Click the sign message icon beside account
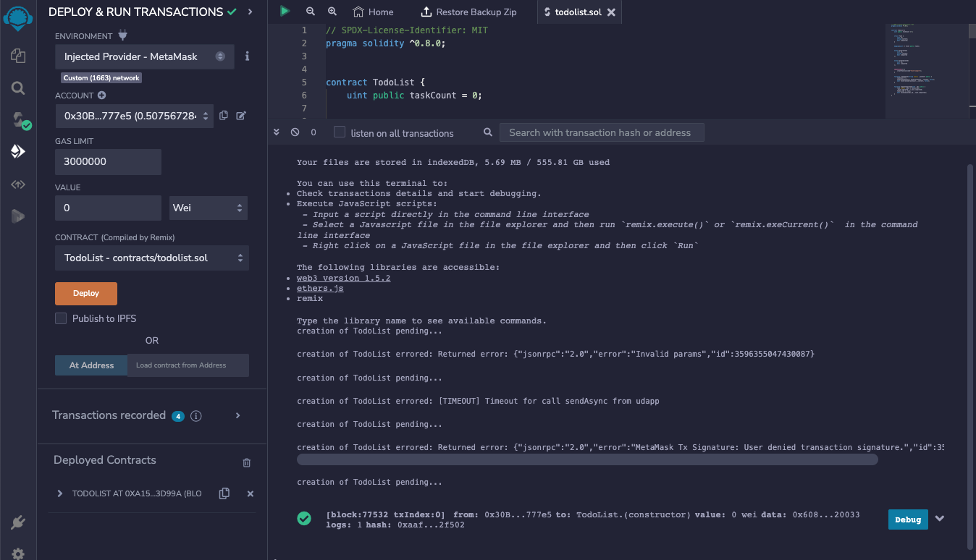Screen dimensions: 976x560 pyautogui.click(x=241, y=116)
